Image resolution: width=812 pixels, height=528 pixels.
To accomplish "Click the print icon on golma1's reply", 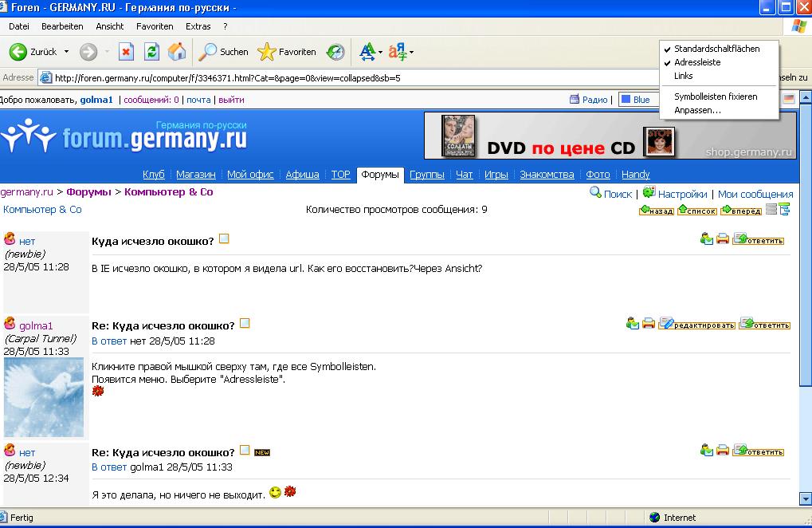I will click(x=649, y=323).
